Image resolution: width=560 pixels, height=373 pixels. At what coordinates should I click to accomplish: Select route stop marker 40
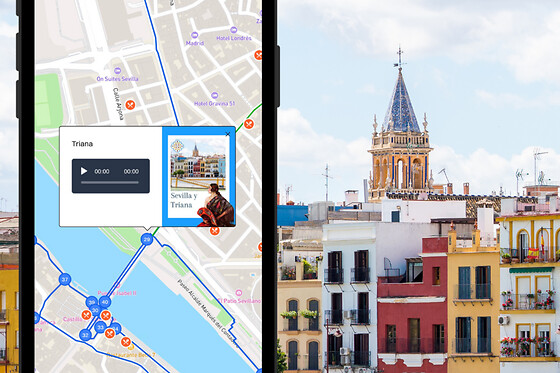105,302
